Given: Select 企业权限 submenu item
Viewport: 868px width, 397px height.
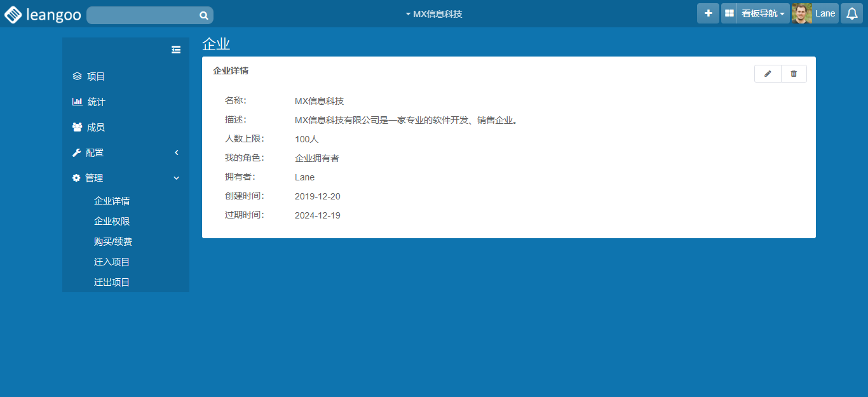Looking at the screenshot, I should (x=112, y=221).
